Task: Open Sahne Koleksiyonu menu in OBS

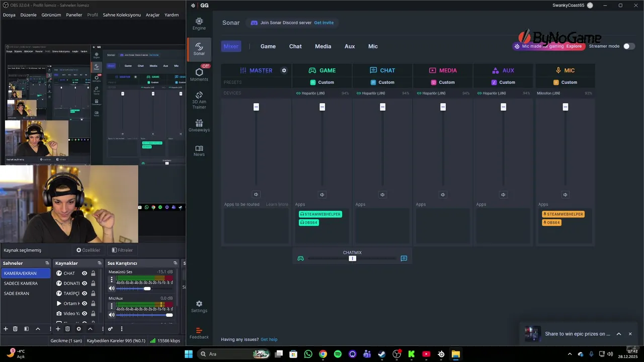Action: pos(122,15)
